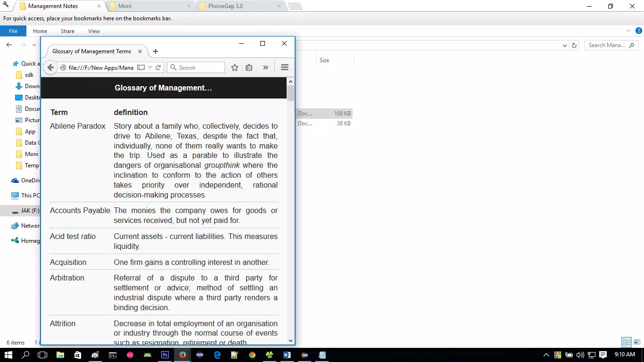Click the page vertical scrollbar thumb

tap(290, 93)
